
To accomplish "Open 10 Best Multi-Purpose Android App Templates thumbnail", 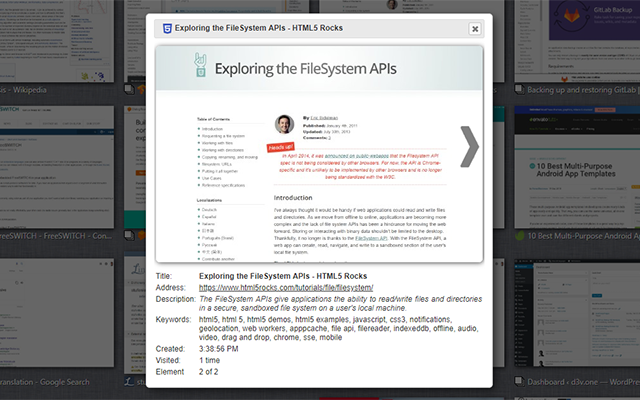I will pos(577,167).
